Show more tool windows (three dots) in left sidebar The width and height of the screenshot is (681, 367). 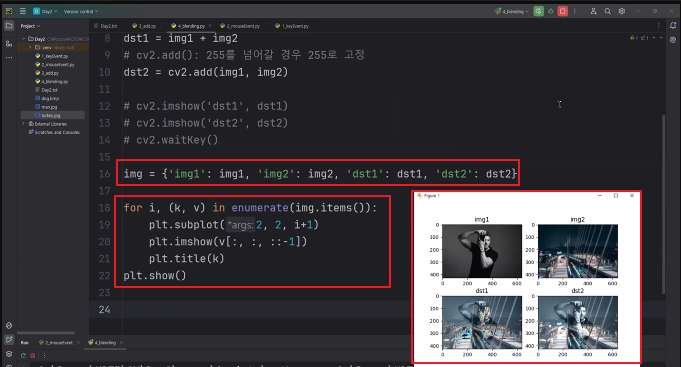9,57
